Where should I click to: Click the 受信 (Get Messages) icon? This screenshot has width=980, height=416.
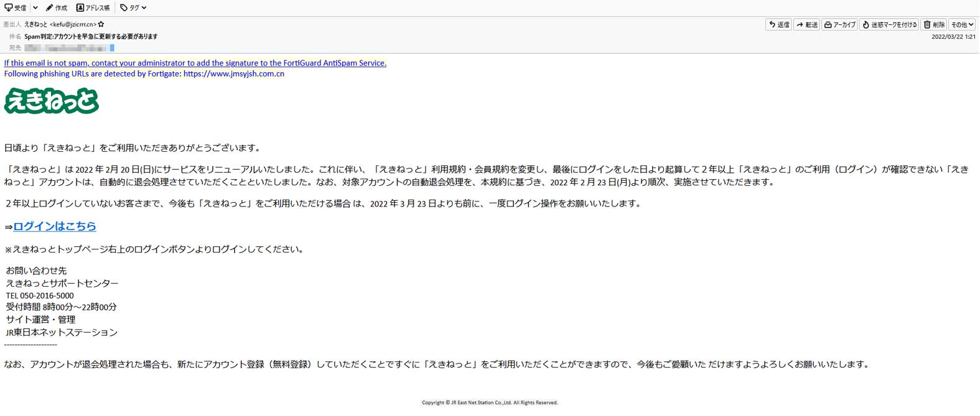tap(9, 7)
